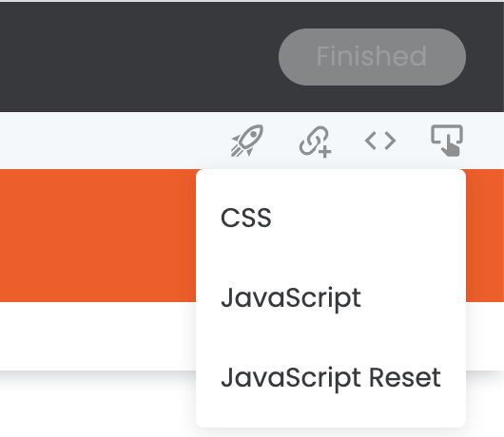
Task: Click the white area right of the dropdown panel
Action: click(x=485, y=336)
